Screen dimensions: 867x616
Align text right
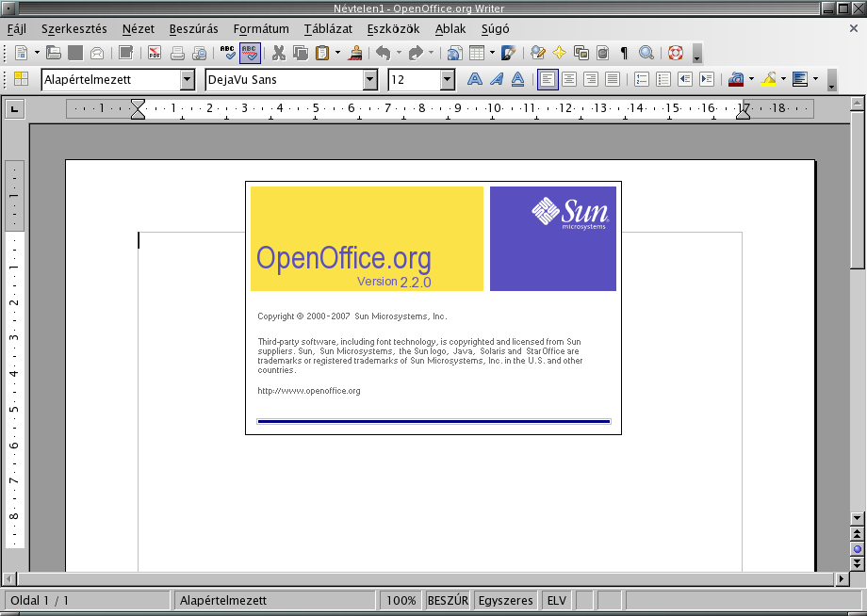click(x=591, y=79)
